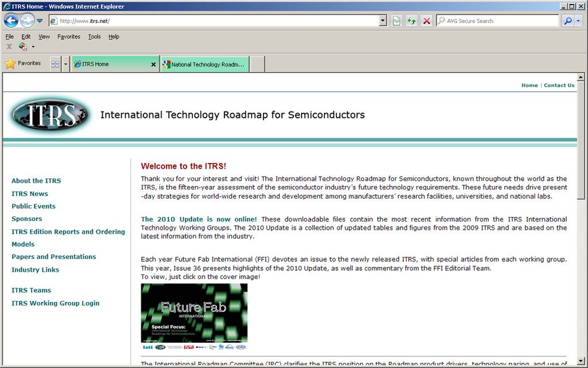588x368 pixels.
Task: Switch to National Technology Roadm... tab
Action: 205,64
